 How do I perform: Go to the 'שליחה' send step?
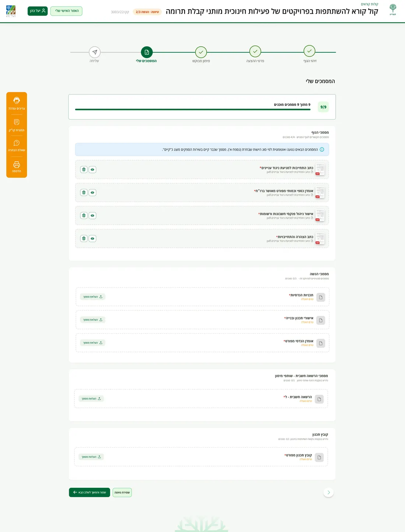tap(95, 52)
